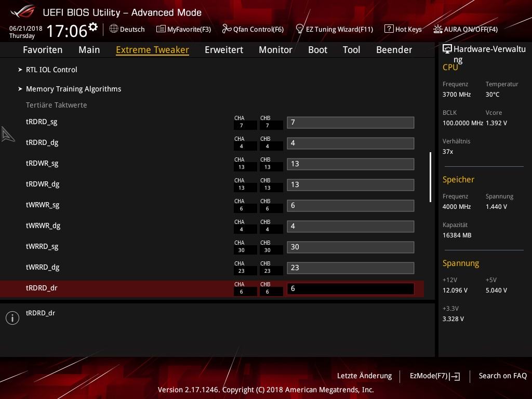This screenshot has height=399, width=532.
Task: Click the Hardware-Verwaltung monitor icon
Action: 447,49
